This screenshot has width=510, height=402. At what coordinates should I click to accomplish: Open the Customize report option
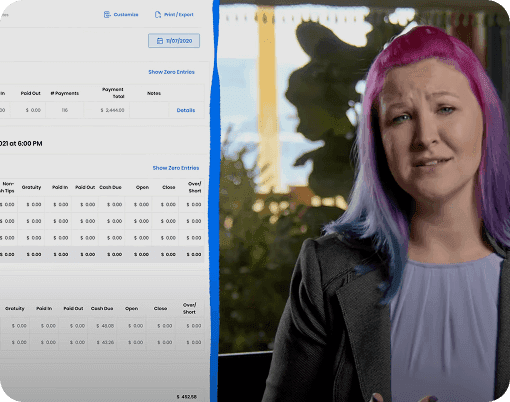coord(121,15)
